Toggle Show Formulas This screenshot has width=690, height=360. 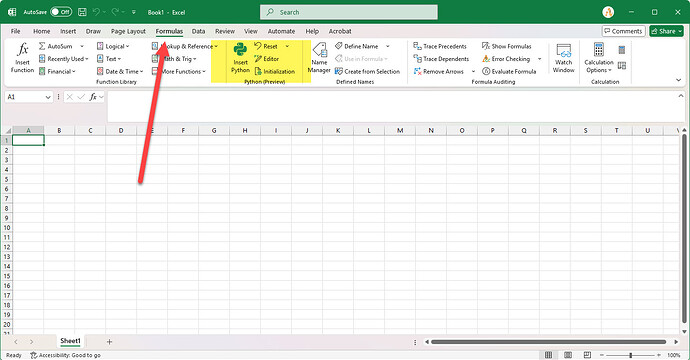506,46
